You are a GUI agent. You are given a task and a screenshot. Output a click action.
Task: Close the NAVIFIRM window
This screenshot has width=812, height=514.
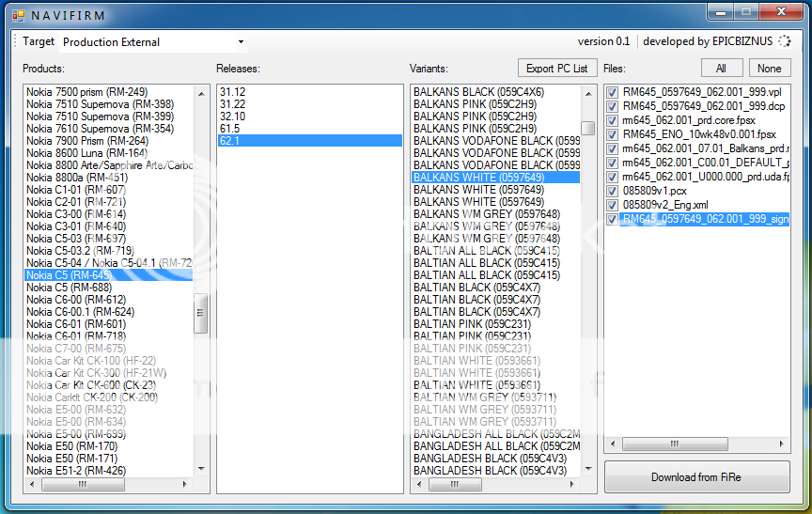pos(781,12)
